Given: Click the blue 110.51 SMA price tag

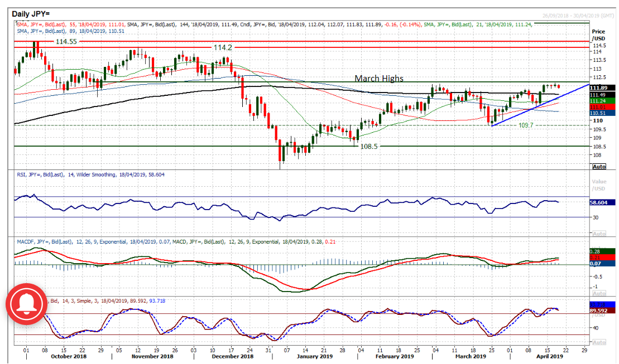Looking at the screenshot, I should pyautogui.click(x=602, y=113).
